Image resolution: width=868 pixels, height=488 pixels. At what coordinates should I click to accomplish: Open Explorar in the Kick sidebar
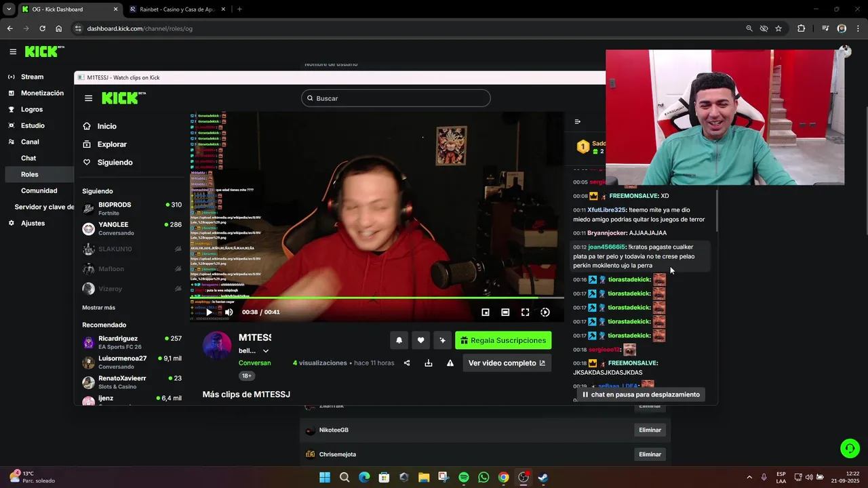(x=112, y=144)
